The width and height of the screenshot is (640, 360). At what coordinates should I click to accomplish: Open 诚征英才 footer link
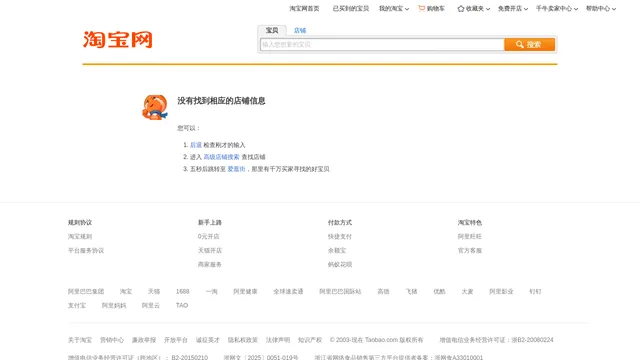(208, 340)
